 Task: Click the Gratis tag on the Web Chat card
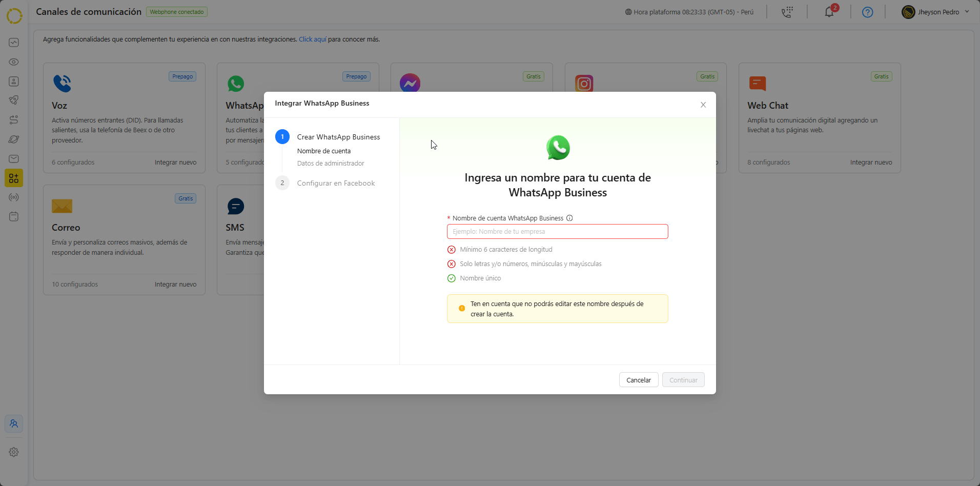tap(882, 76)
